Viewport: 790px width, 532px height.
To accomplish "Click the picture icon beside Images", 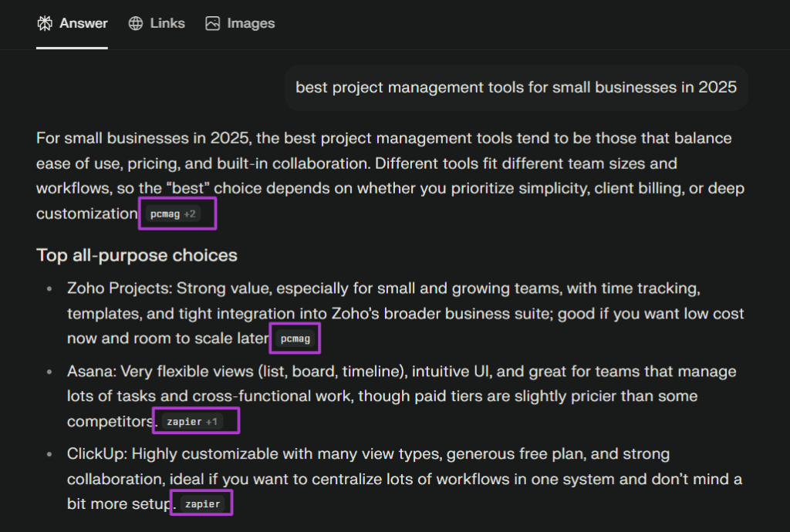I will coord(212,23).
